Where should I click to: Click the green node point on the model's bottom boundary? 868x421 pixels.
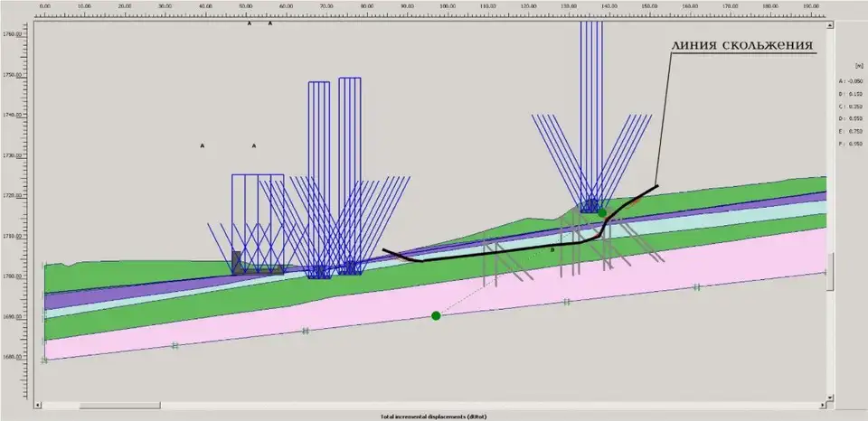[x=436, y=316]
